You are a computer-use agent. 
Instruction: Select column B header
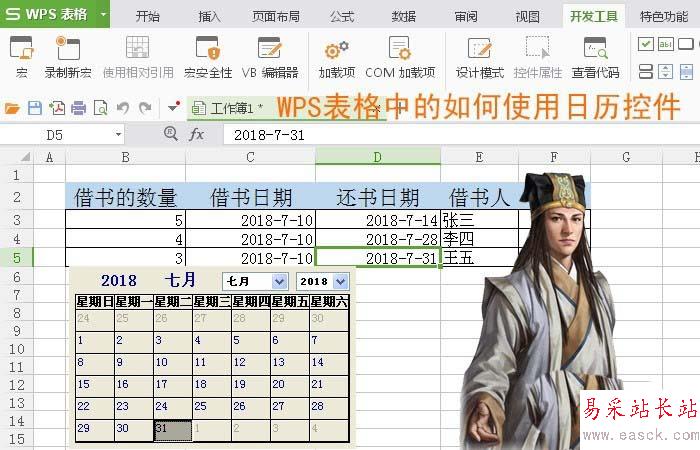click(x=125, y=157)
